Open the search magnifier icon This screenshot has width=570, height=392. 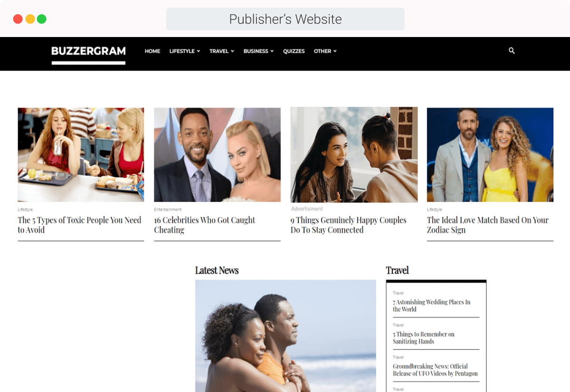(x=512, y=51)
